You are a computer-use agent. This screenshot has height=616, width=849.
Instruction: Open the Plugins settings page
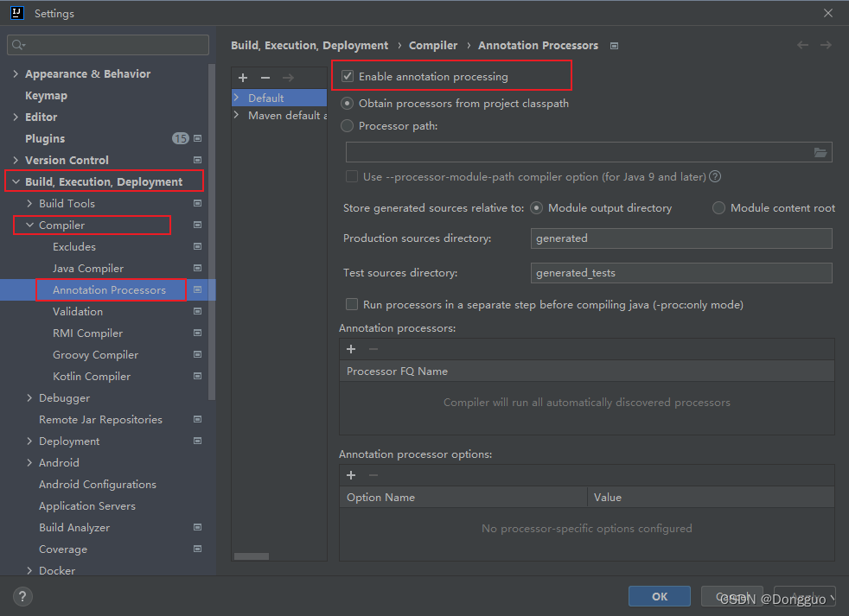click(x=45, y=139)
